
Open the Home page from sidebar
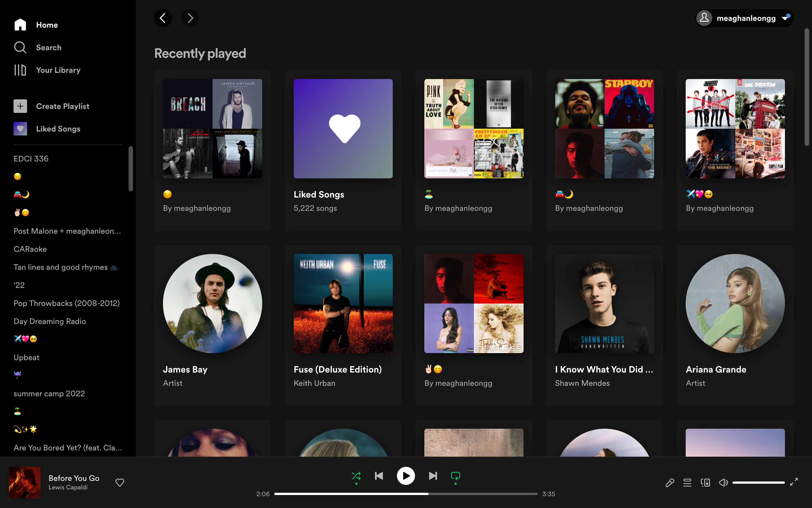point(36,25)
